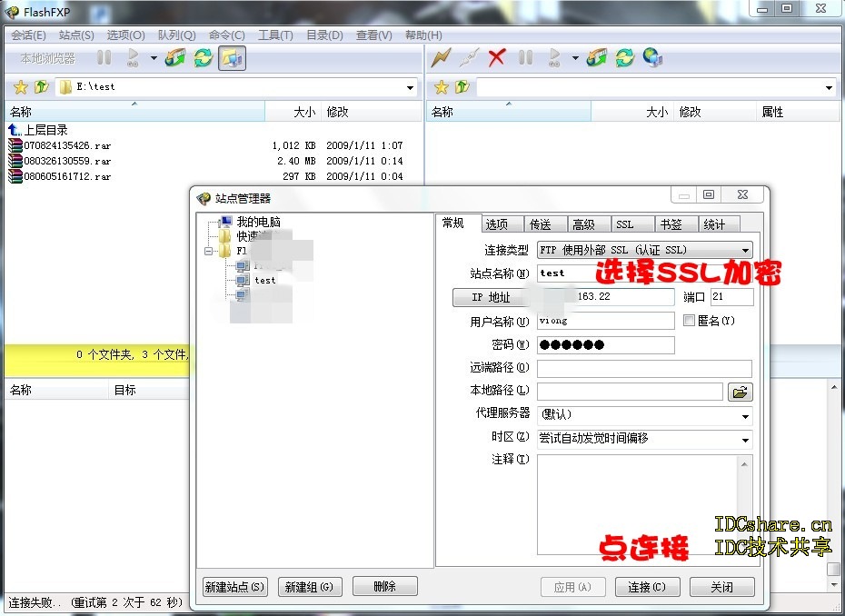This screenshot has width=845, height=616.
Task: Select file 080326130559.rar
Action: (60, 161)
